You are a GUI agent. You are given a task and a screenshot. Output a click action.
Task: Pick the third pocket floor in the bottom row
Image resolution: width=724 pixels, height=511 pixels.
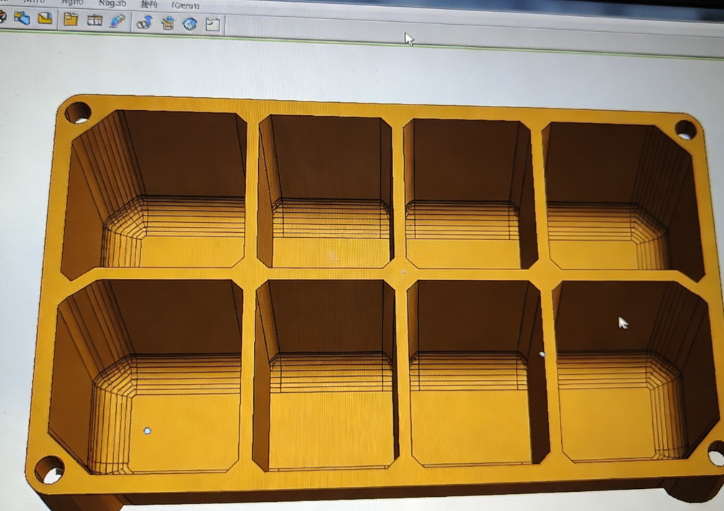[x=470, y=425]
